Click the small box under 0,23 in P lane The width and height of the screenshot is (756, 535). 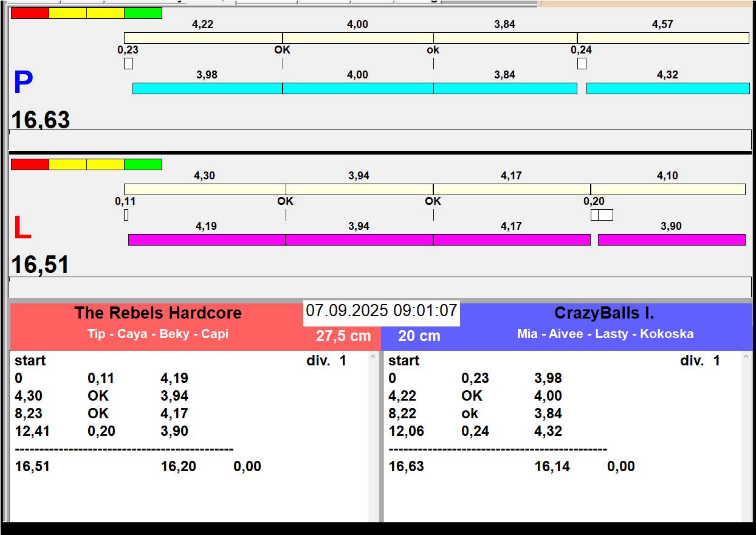click(128, 63)
